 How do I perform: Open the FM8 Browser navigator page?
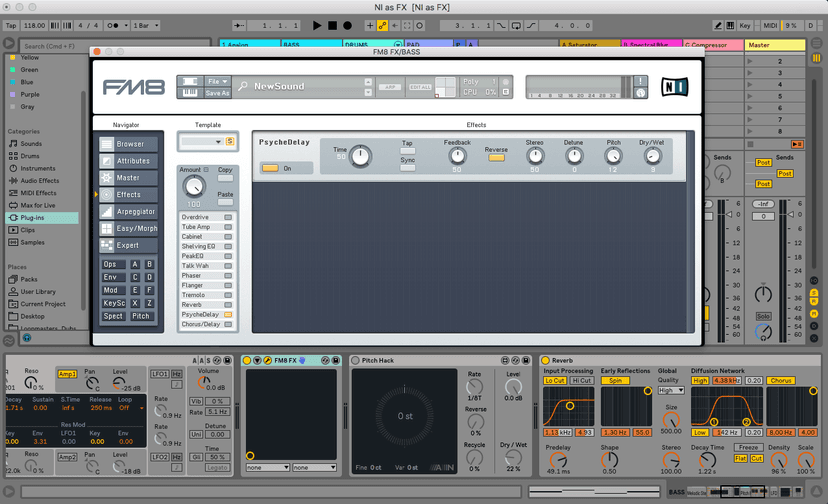tap(128, 144)
